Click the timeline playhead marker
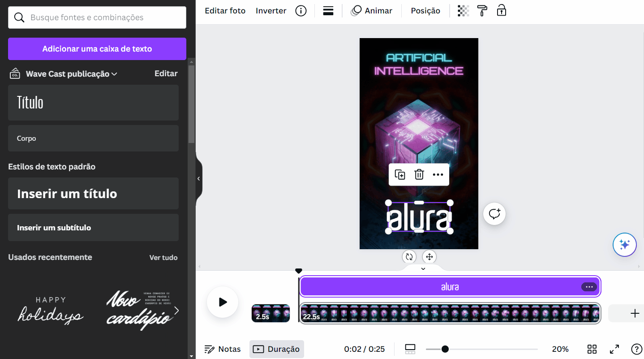Screen dimensions: 644x359 coord(299,271)
